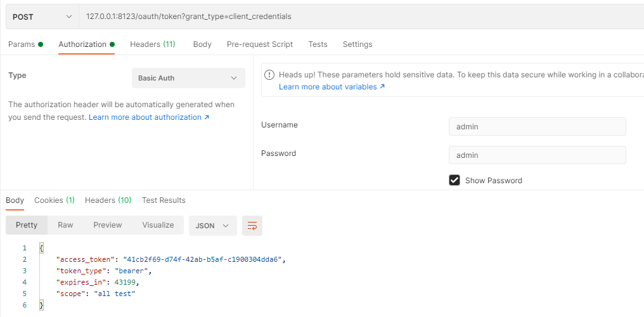Open the request Headers (11) tab
The image size is (644, 317).
tap(153, 44)
